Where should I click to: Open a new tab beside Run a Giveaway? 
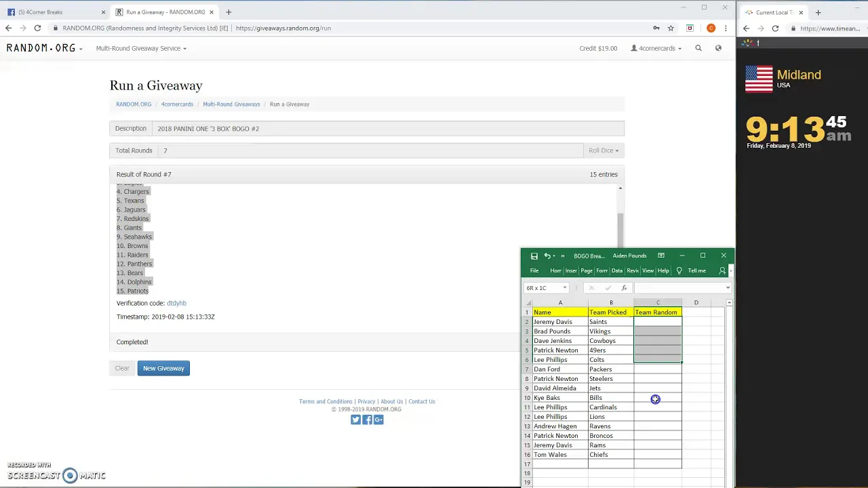click(229, 12)
